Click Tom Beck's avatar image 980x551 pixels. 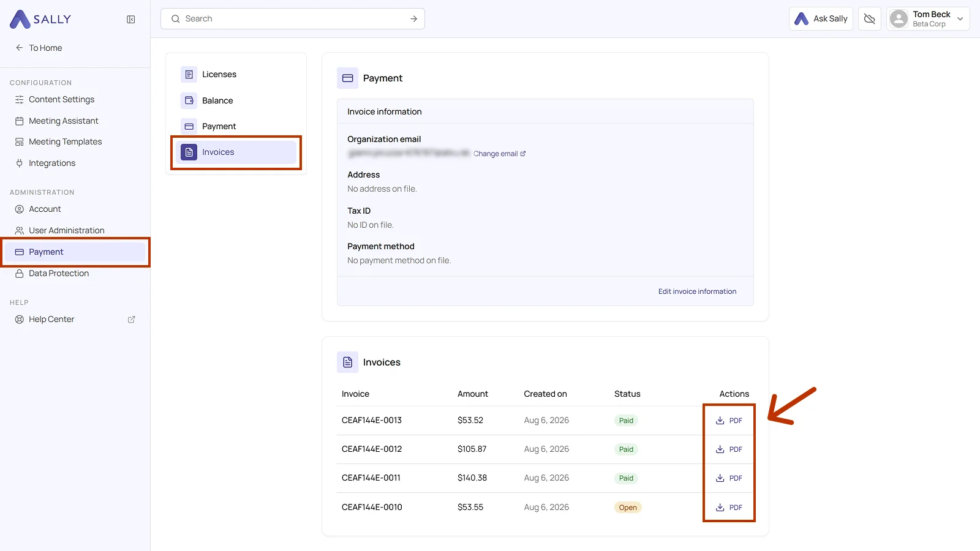(x=899, y=19)
